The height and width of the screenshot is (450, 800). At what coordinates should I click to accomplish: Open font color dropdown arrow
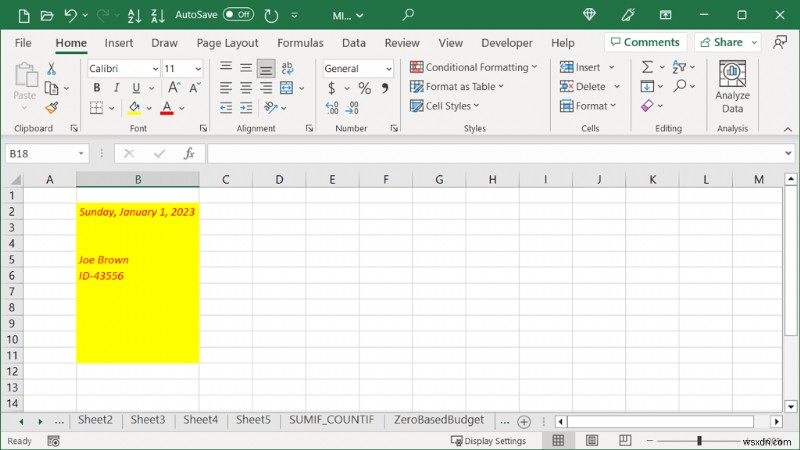182,108
